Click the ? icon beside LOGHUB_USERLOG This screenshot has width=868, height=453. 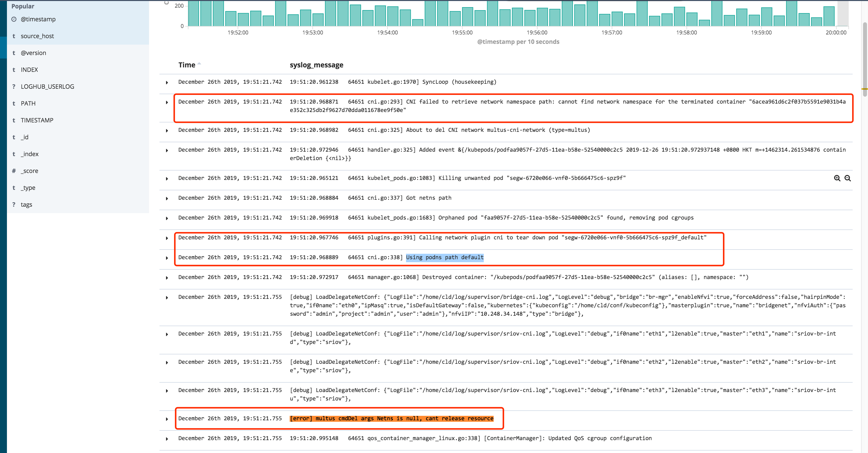click(x=13, y=86)
